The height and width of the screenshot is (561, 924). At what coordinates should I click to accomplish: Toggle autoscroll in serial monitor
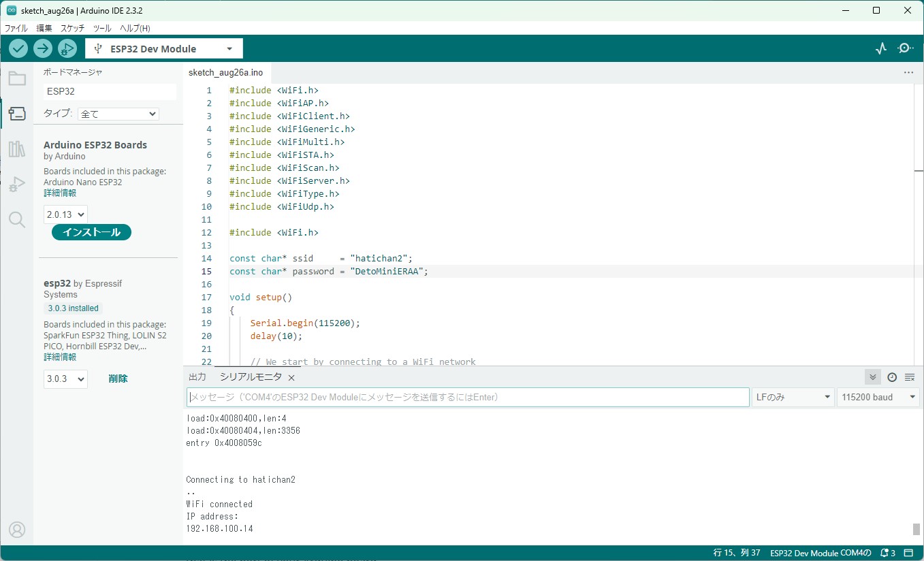872,377
